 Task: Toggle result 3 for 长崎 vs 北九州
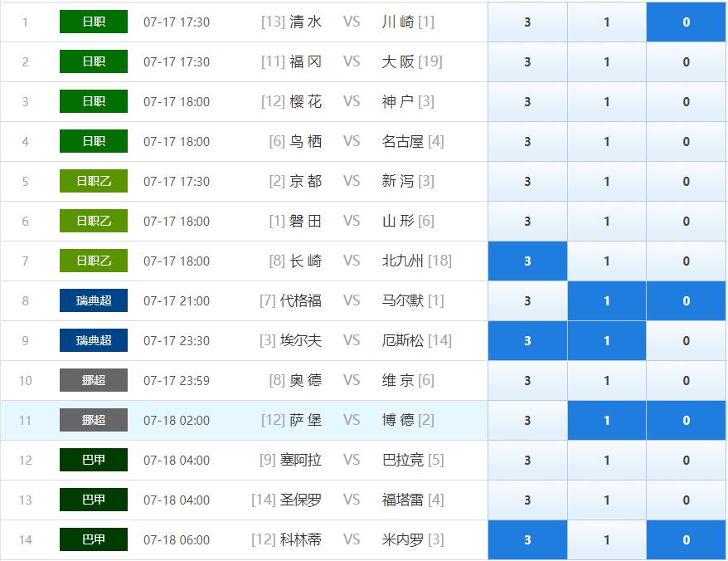coord(527,261)
